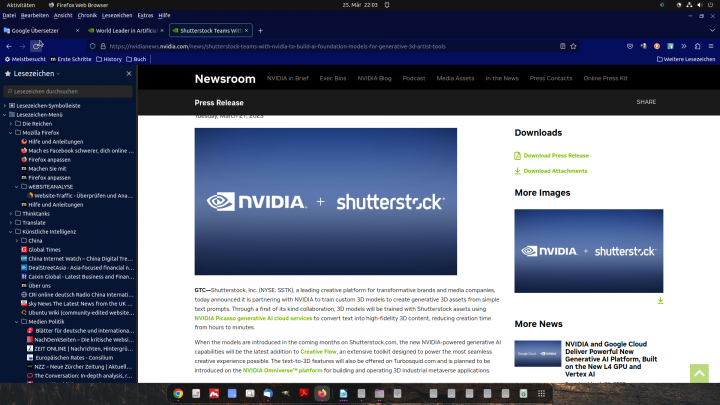
Task: Open NVIDIA Blog in the Newsroom navigation
Action: [x=374, y=79]
